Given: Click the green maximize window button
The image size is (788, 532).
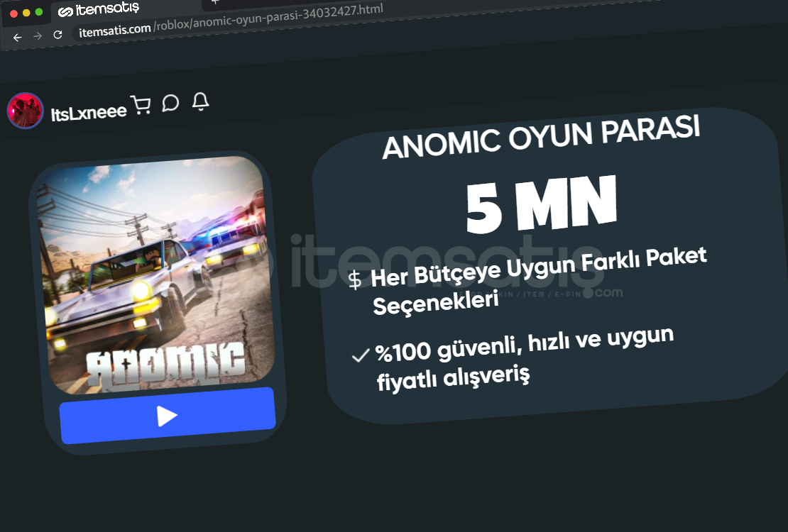Looking at the screenshot, I should click(x=39, y=12).
